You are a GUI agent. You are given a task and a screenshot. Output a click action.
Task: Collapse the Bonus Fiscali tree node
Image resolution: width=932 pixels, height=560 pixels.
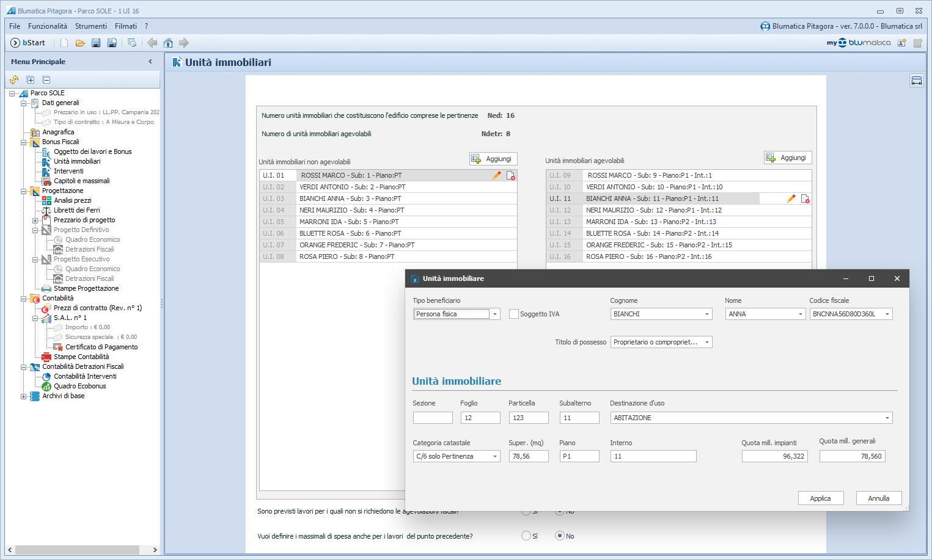(x=23, y=142)
